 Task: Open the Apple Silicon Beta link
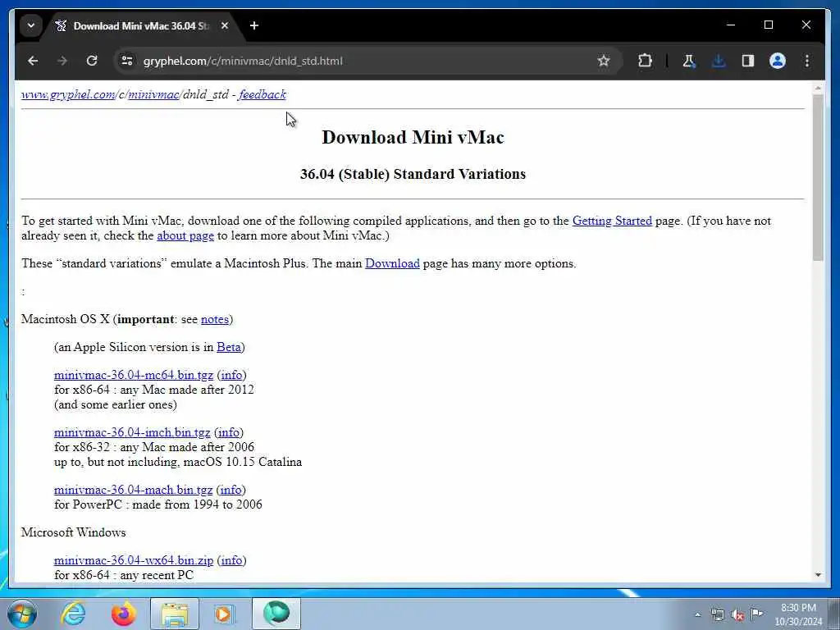[x=229, y=347]
